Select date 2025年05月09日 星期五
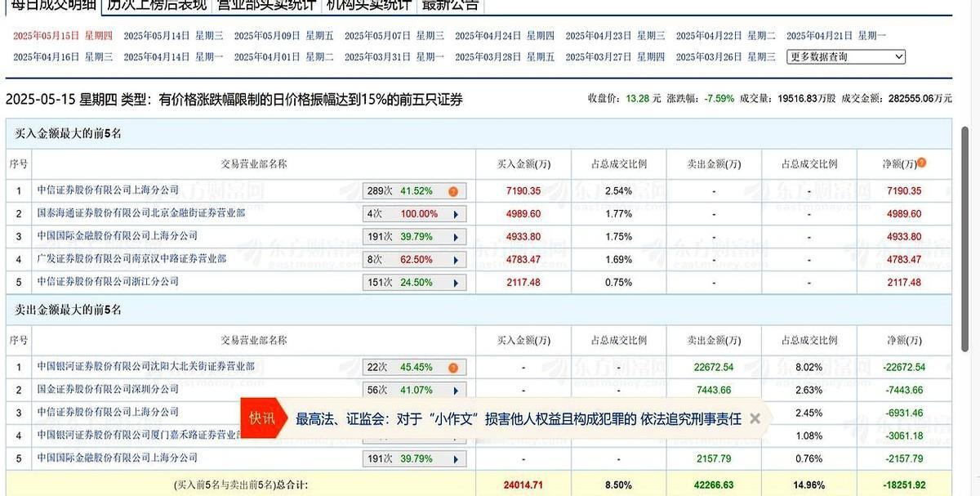980x496 pixels. pos(283,36)
